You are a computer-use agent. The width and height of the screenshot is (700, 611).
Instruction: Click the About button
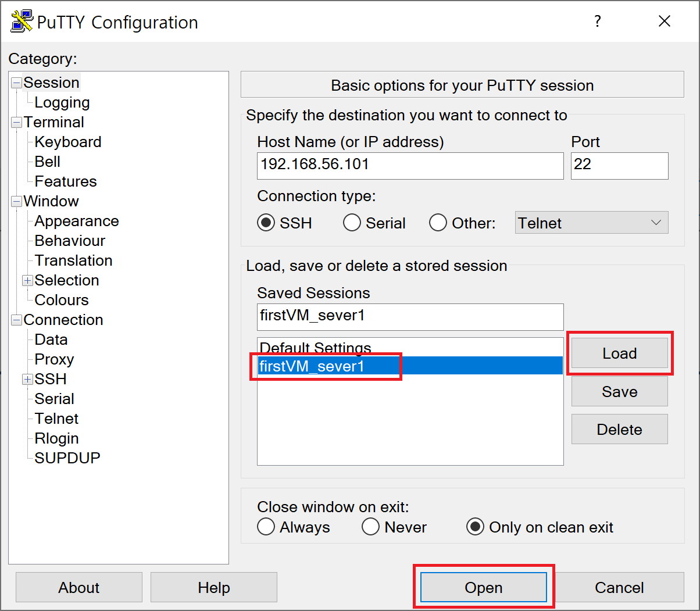coord(79,587)
